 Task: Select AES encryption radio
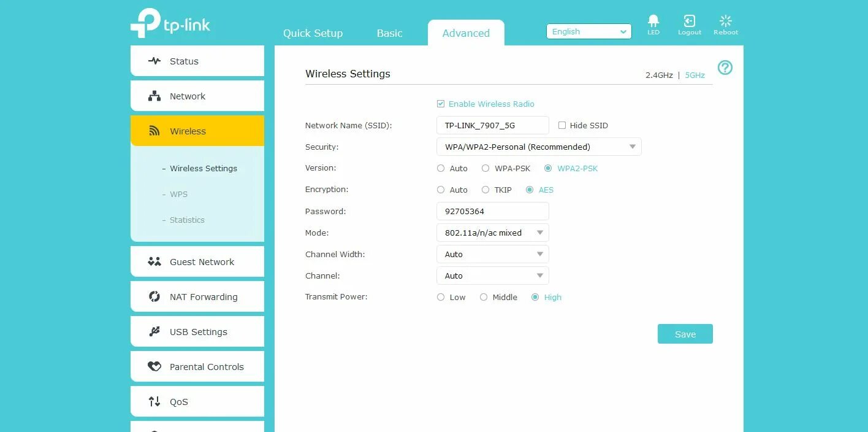click(530, 190)
